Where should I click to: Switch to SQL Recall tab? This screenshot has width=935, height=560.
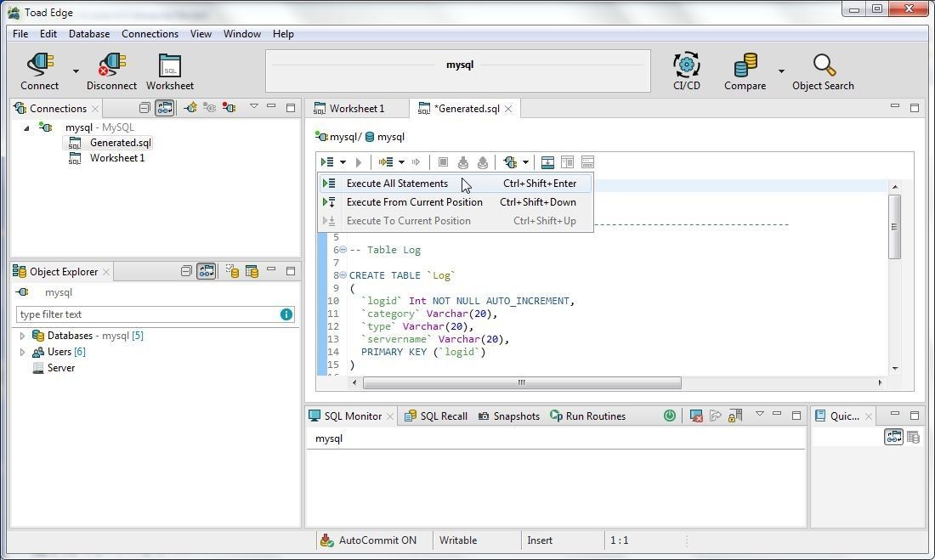point(436,416)
